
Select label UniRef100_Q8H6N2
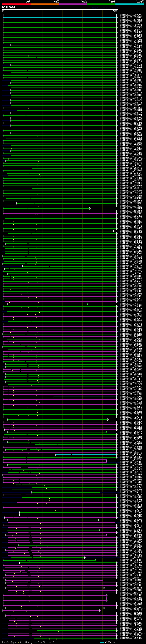(131, 55)
